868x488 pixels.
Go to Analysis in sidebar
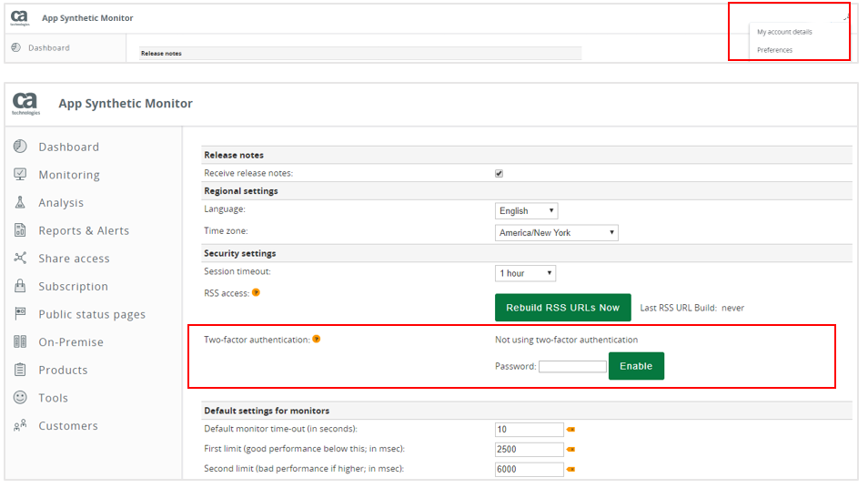point(61,203)
